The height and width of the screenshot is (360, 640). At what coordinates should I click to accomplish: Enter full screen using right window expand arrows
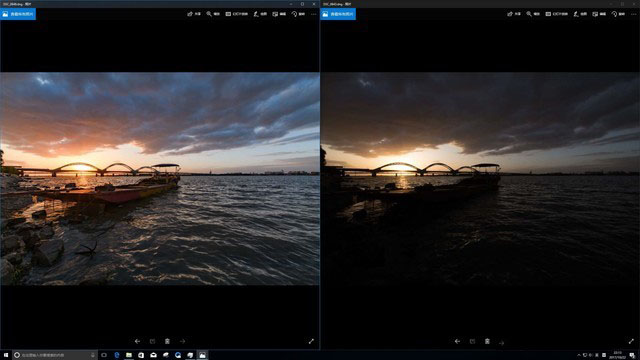pyautogui.click(x=631, y=341)
